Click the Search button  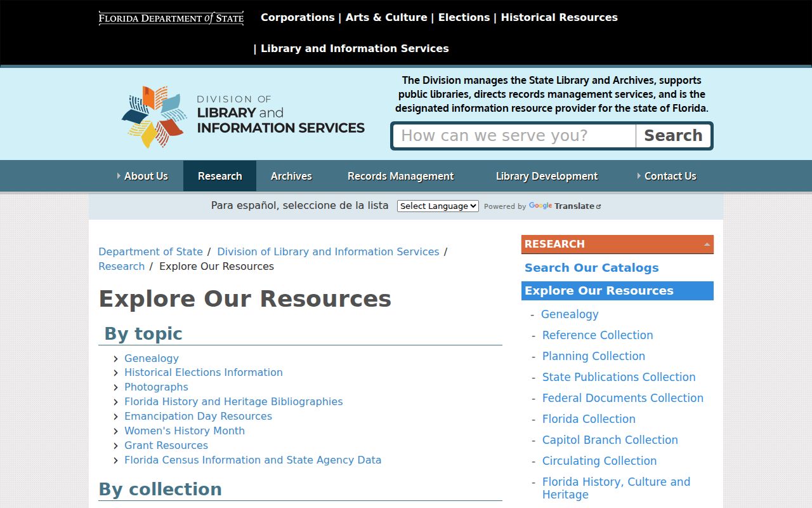pyautogui.click(x=673, y=136)
